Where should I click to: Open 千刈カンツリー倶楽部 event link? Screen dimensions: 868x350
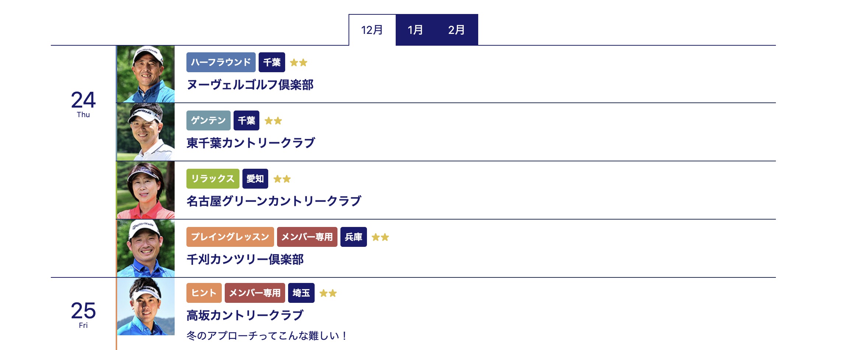pos(245,259)
